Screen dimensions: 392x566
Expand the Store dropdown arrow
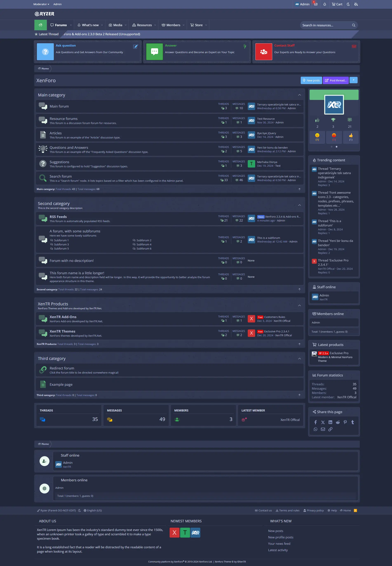pos(206,25)
